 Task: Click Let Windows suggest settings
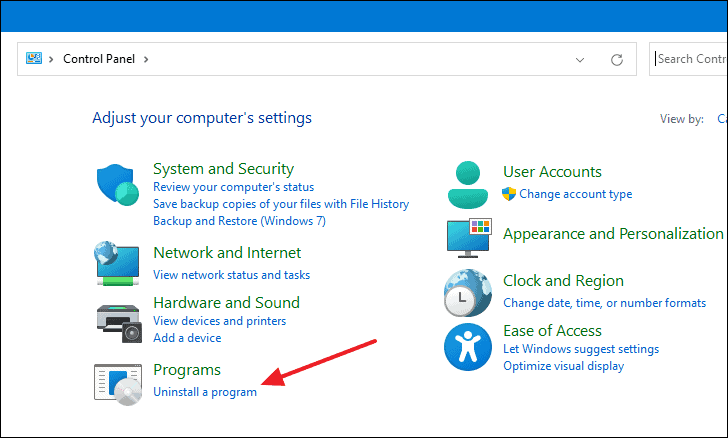point(581,349)
